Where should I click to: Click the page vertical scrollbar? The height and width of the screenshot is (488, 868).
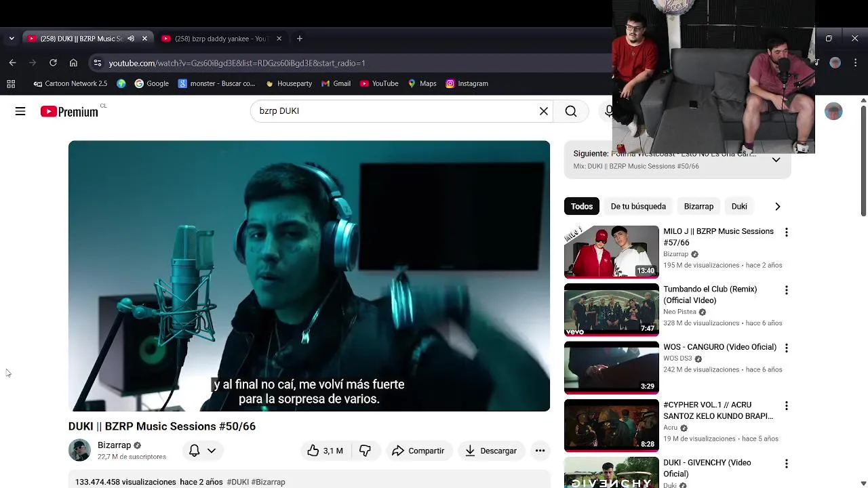click(x=863, y=161)
